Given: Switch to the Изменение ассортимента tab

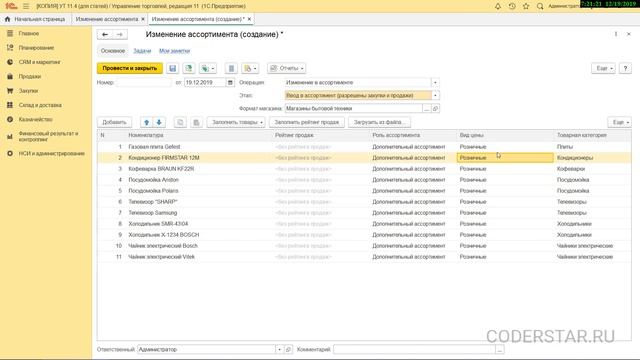Looking at the screenshot, I should click(107, 19).
